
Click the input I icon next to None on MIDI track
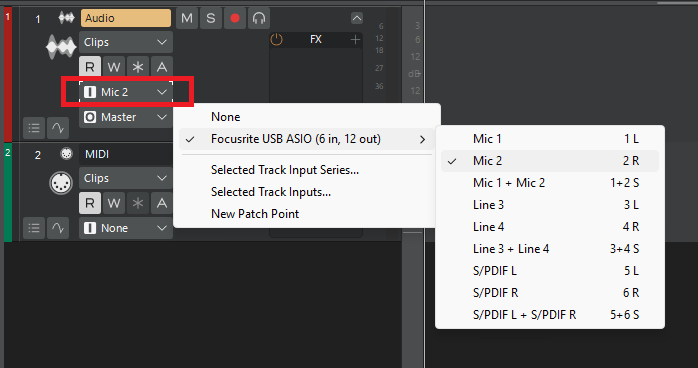90,228
